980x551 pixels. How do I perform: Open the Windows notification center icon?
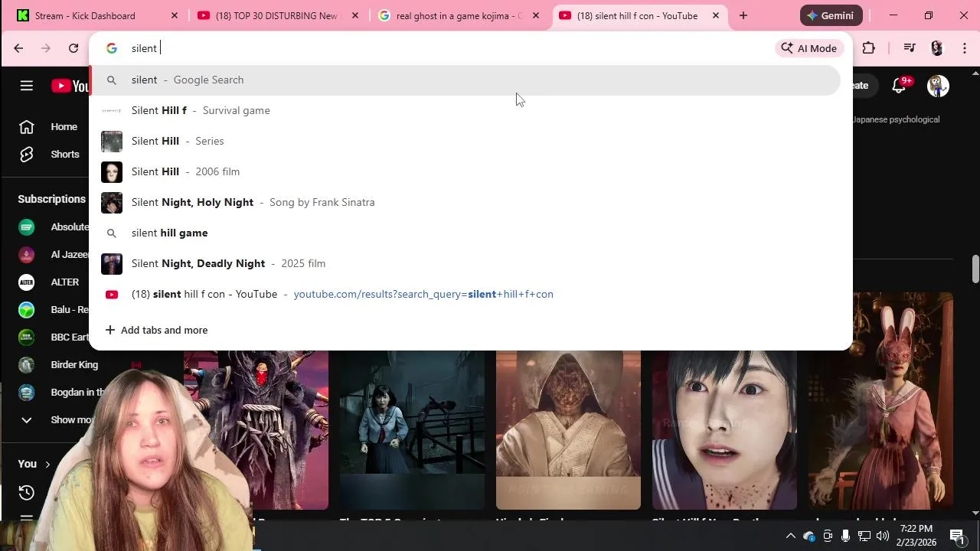(x=956, y=536)
